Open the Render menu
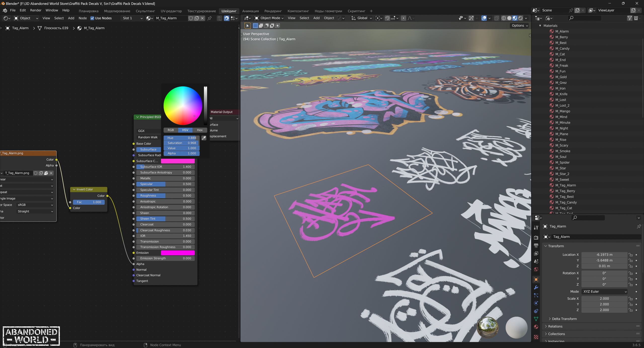 click(x=36, y=10)
